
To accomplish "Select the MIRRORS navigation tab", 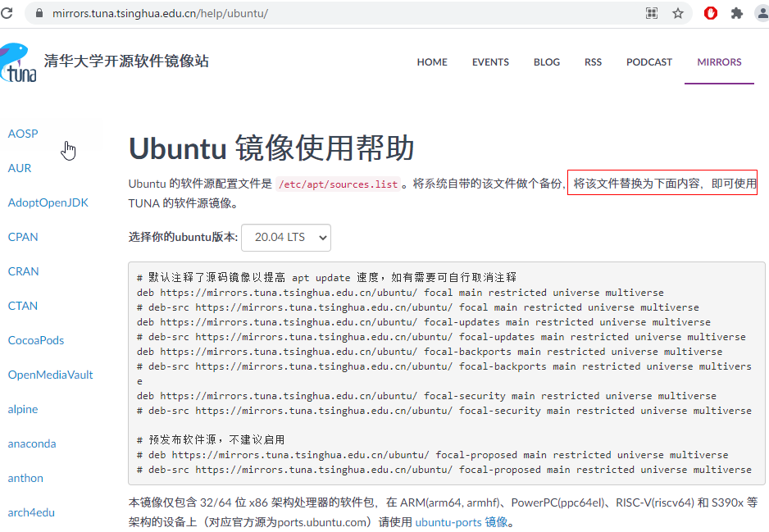I will (x=719, y=62).
